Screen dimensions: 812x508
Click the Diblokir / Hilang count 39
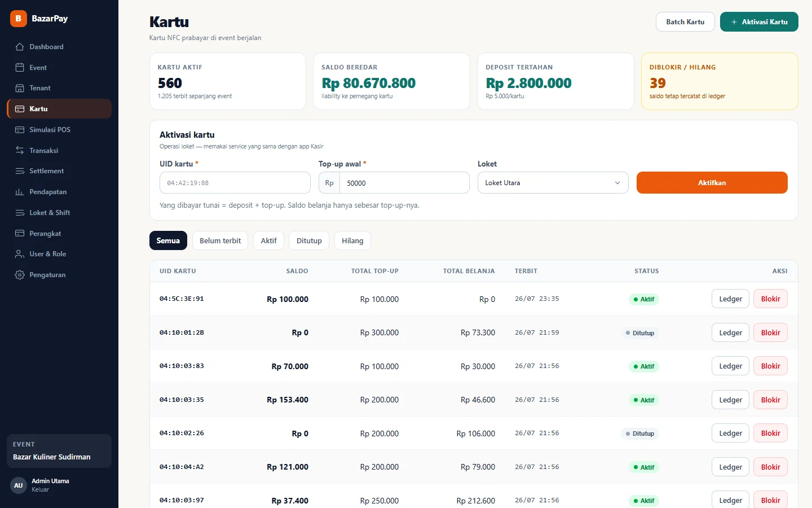(x=657, y=83)
